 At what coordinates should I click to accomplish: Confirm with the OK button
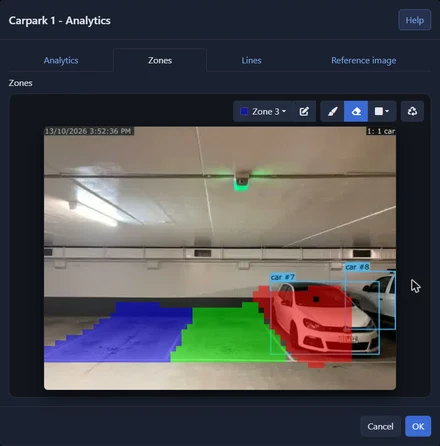coord(418,426)
